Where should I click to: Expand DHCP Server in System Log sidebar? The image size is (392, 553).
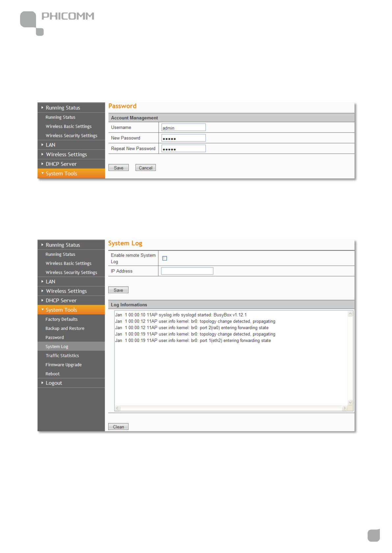coord(71,301)
